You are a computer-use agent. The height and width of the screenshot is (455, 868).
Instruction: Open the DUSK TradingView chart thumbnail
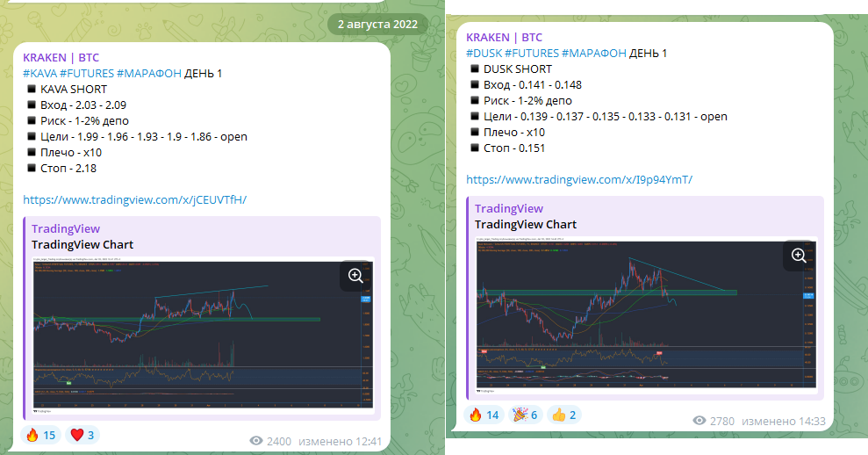pyautogui.click(x=646, y=316)
